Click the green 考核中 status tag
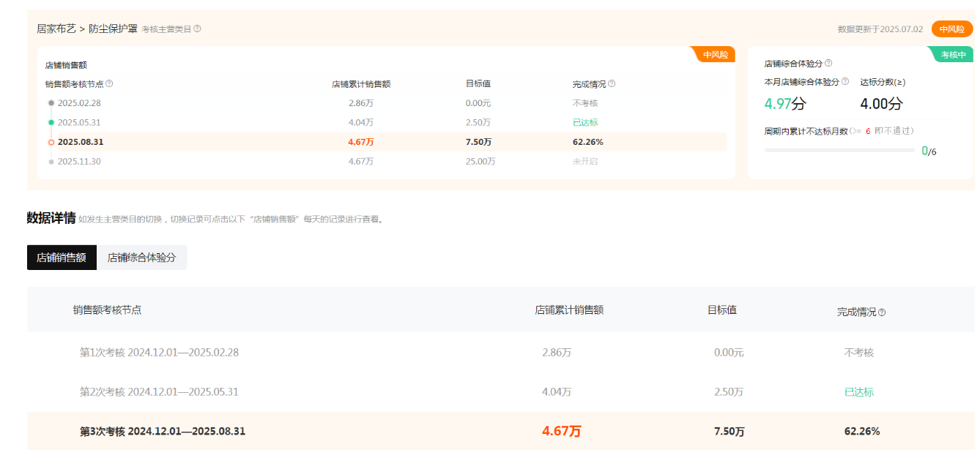The height and width of the screenshot is (450, 980). click(953, 55)
